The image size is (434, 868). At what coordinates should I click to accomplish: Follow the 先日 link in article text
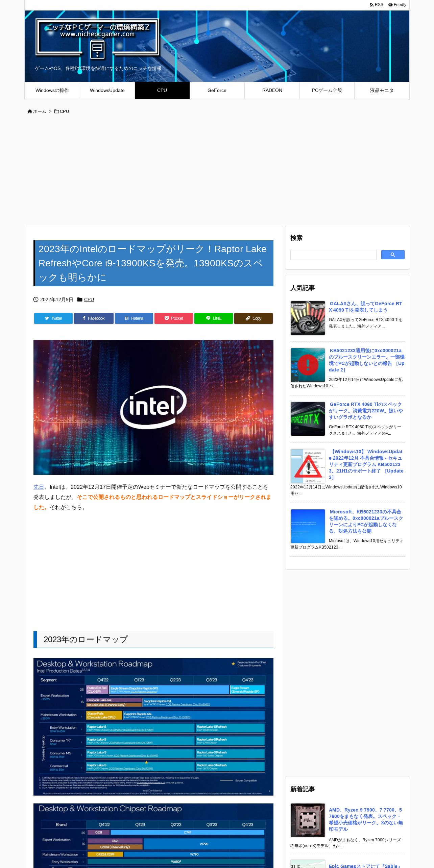tap(39, 487)
